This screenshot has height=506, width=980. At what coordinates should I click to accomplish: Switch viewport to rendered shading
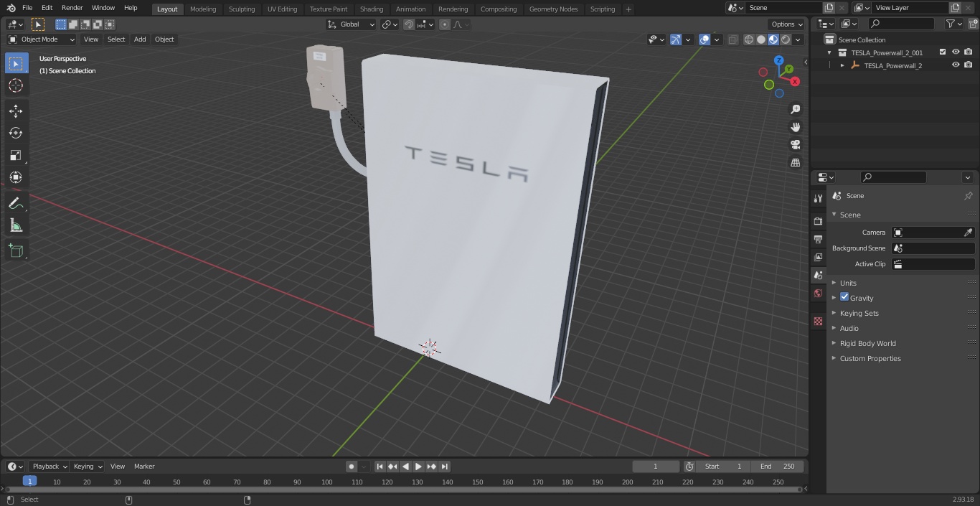[786, 39]
